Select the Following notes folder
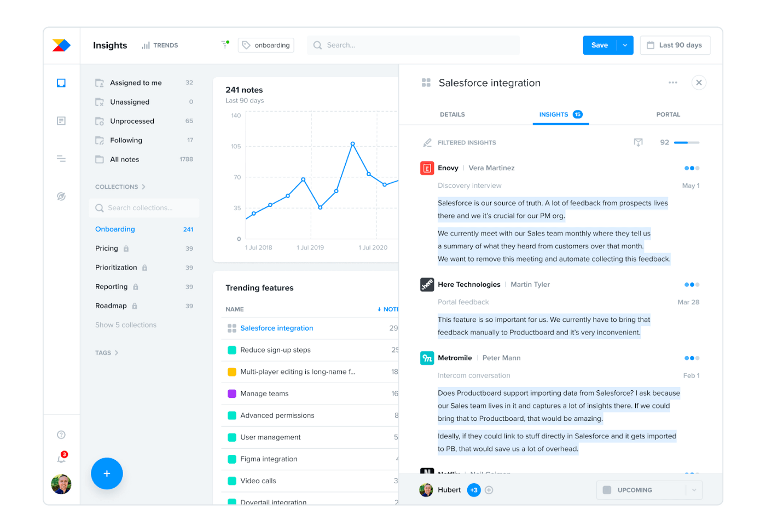The height and width of the screenshot is (532, 766). pos(144,140)
